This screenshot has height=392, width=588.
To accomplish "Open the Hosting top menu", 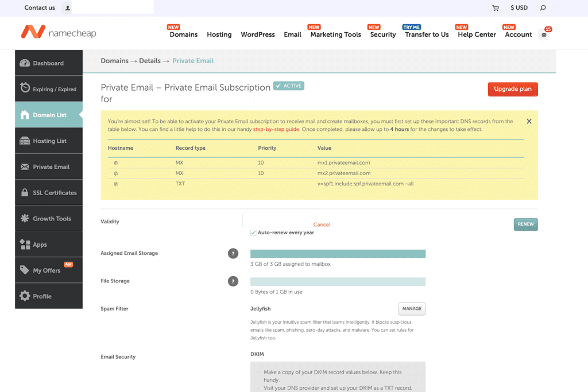I will click(219, 34).
